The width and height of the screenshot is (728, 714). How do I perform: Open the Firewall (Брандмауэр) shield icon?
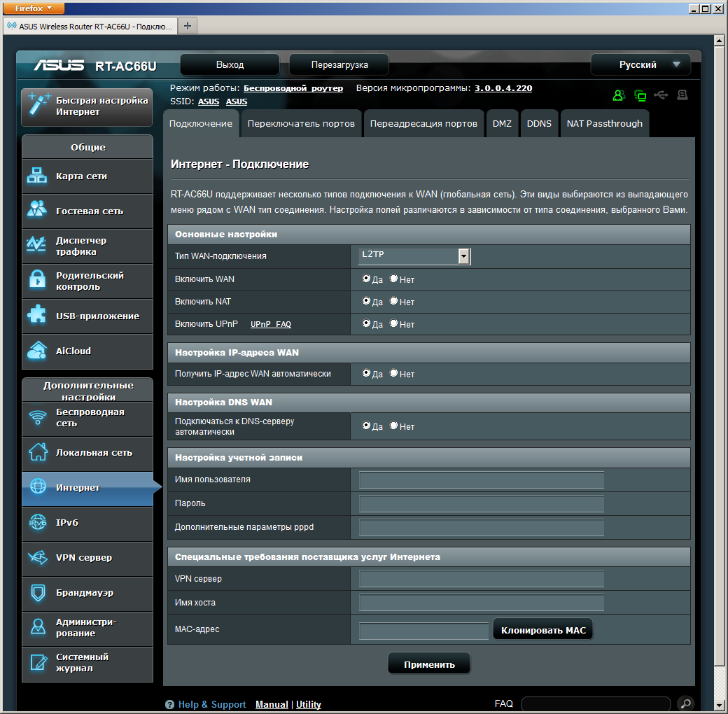[x=36, y=593]
